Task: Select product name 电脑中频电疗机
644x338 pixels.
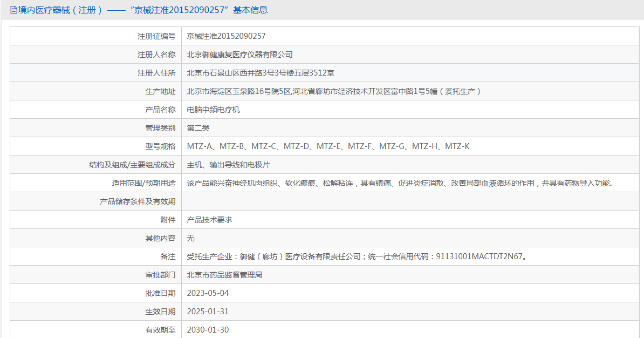Action: (x=213, y=110)
